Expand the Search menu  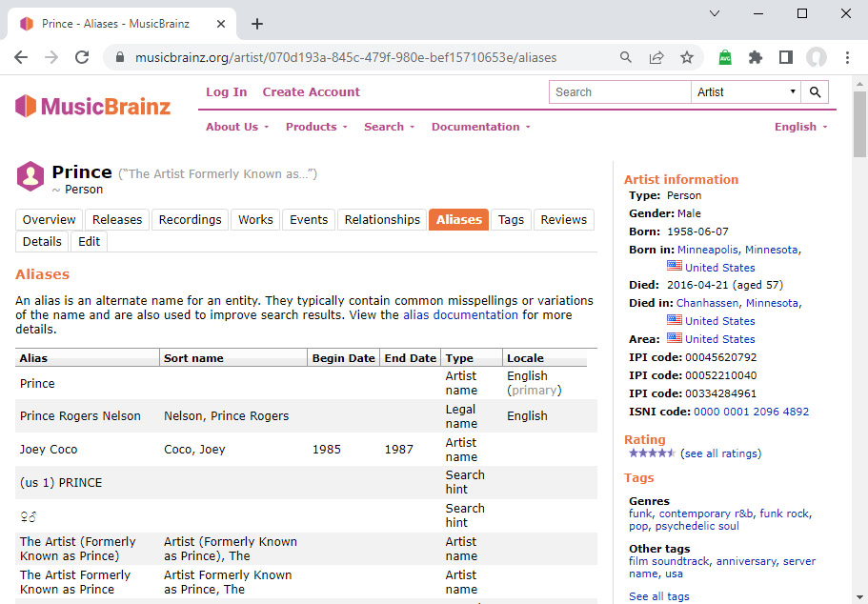[x=389, y=127]
